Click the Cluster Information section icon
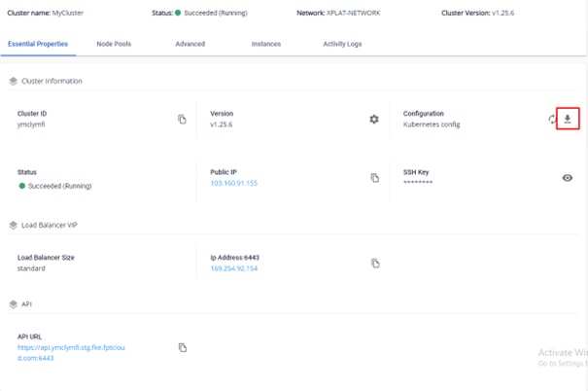The height and width of the screenshot is (391, 588). point(13,82)
